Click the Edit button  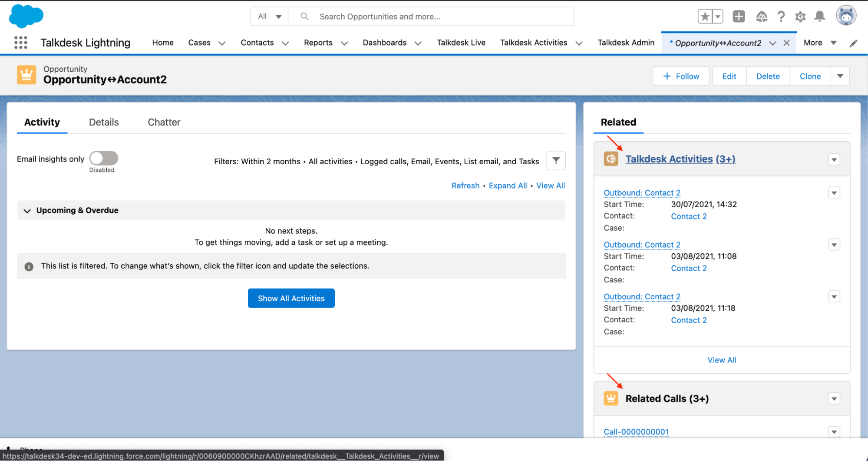coord(729,76)
